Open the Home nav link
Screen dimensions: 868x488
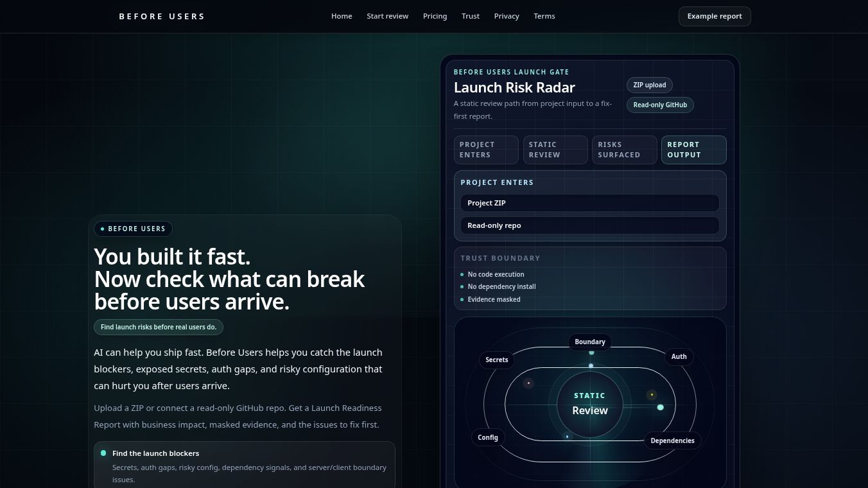[342, 16]
